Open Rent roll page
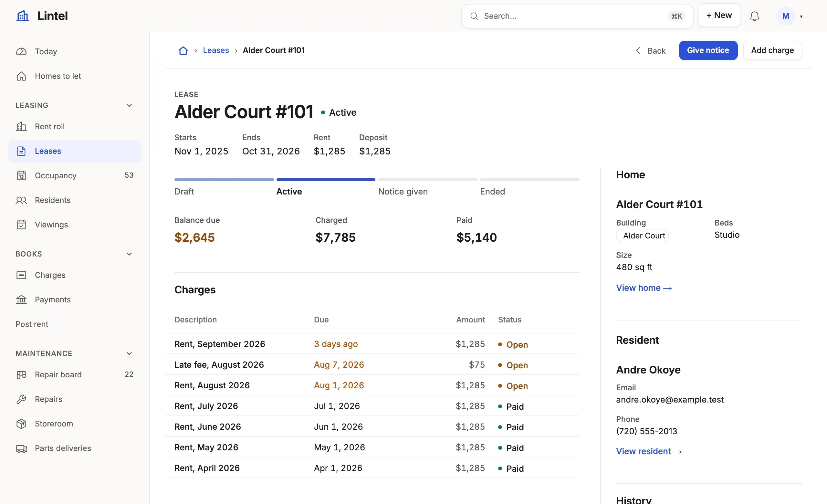Screen dimensions: 827x504 (75, 127)
